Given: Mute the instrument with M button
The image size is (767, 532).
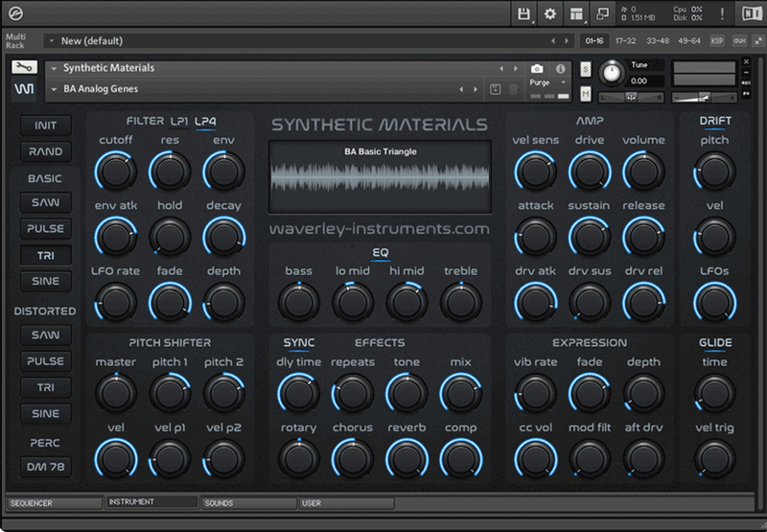Looking at the screenshot, I should (586, 94).
